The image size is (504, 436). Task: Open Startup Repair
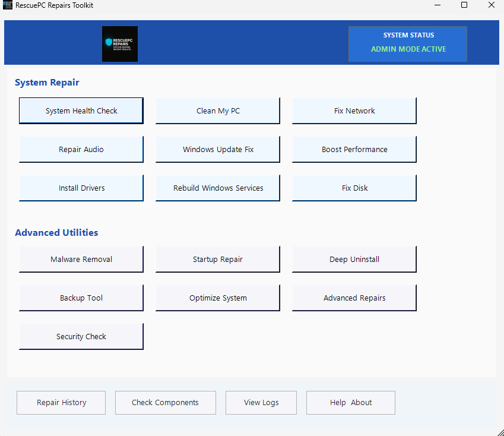(x=218, y=259)
